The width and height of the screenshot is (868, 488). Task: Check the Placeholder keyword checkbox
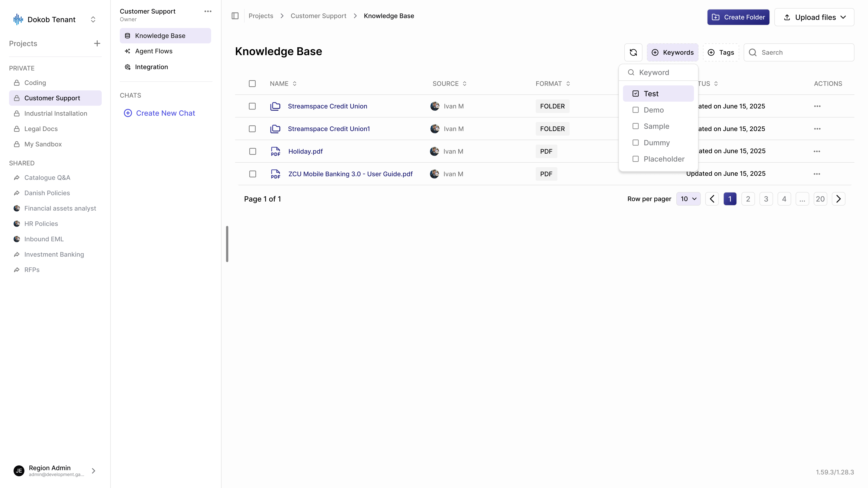[635, 159]
